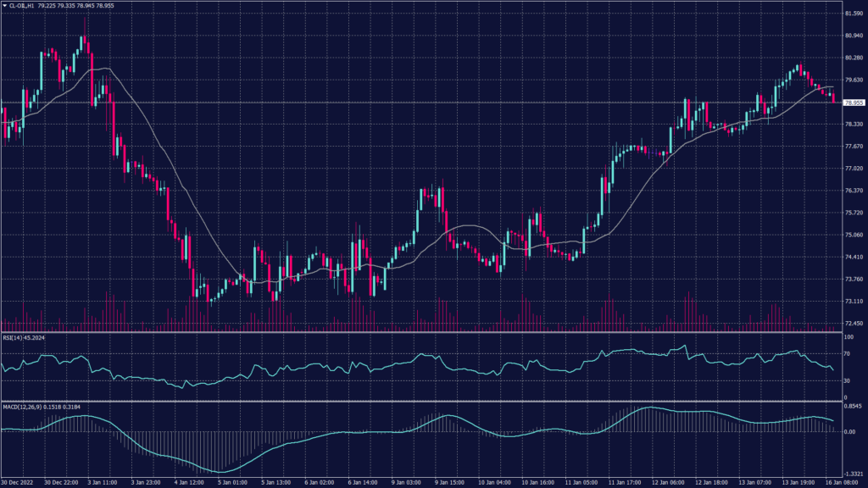Click the RSI level 70 scale label
The image size is (868, 488).
848,353
